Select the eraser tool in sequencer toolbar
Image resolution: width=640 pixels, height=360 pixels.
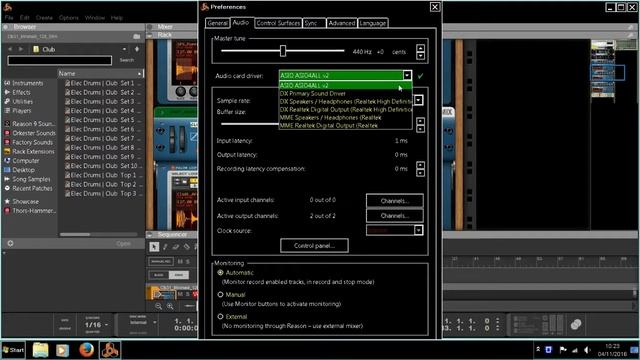click(176, 247)
